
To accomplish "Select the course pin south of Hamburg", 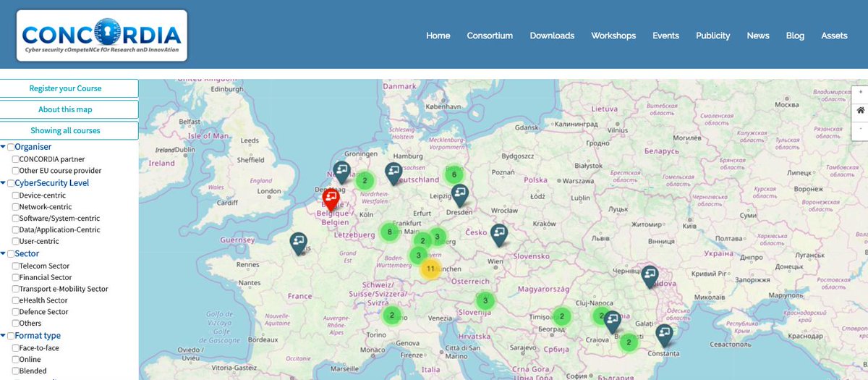I will tap(393, 174).
